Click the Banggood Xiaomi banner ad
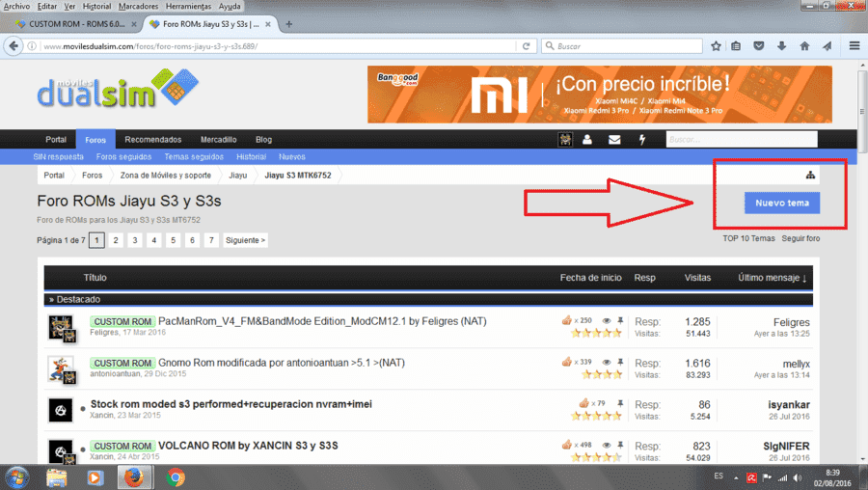Image resolution: width=868 pixels, height=490 pixels. pos(600,95)
